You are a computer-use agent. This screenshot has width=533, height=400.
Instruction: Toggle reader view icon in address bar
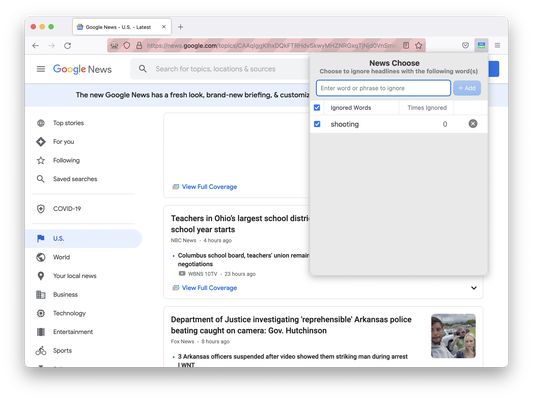(406, 45)
